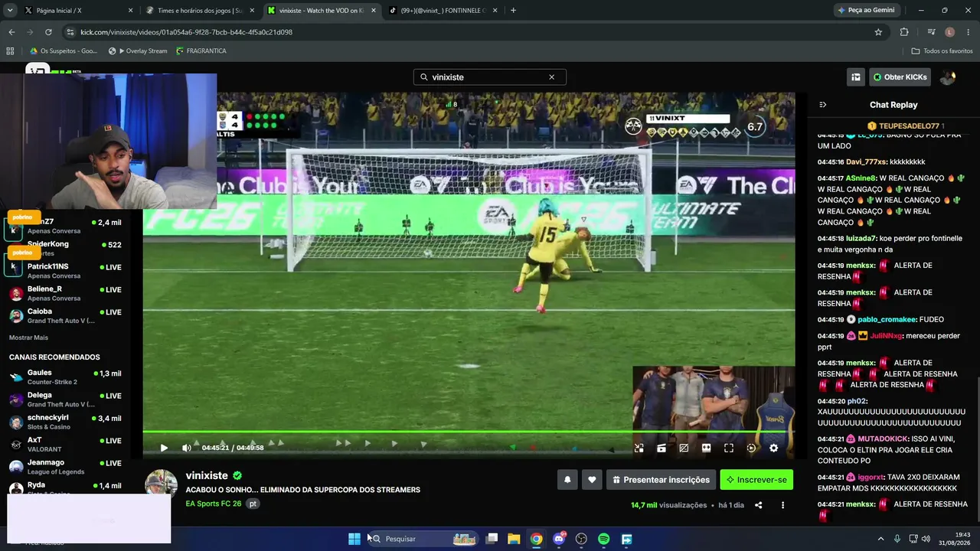Open Todos os favoritos folder
Image resolution: width=980 pixels, height=551 pixels.
pyautogui.click(x=942, y=51)
